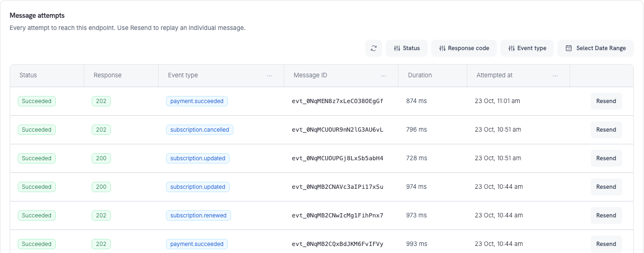Open the Response code filter
The image size is (644, 253).
(464, 48)
